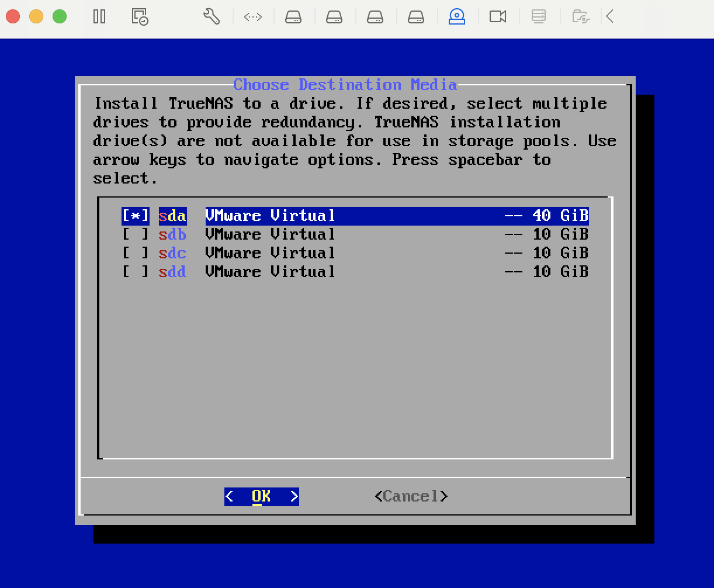The image size is (714, 588).
Task: Enter full screen with green button
Action: 60,16
